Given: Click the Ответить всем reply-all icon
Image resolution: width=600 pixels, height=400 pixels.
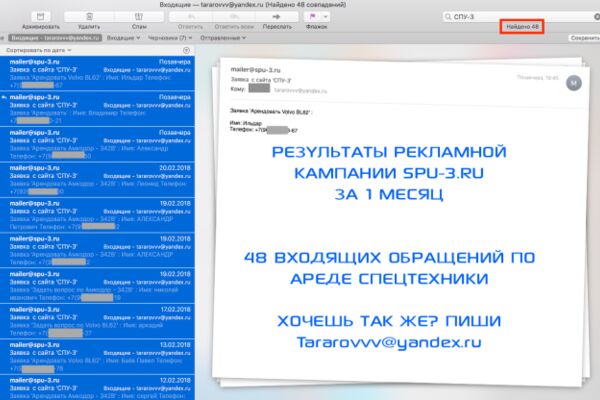Looking at the screenshot, I should pyautogui.click(x=234, y=16).
